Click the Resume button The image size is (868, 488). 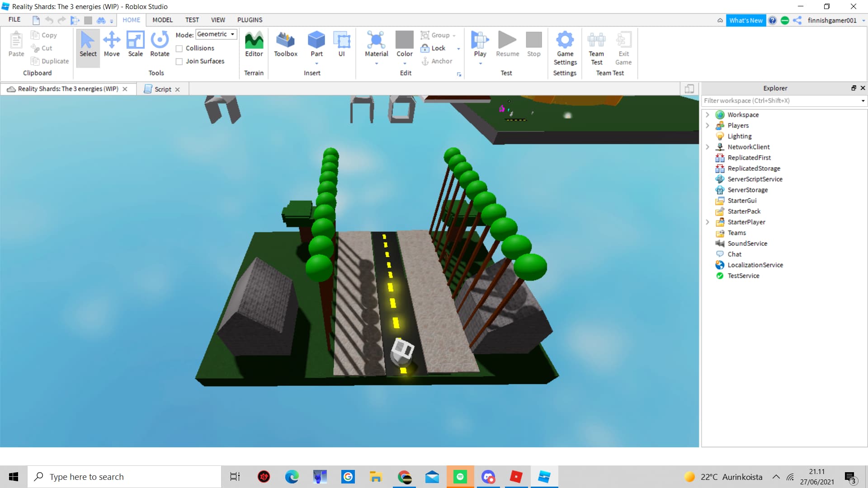tap(507, 44)
